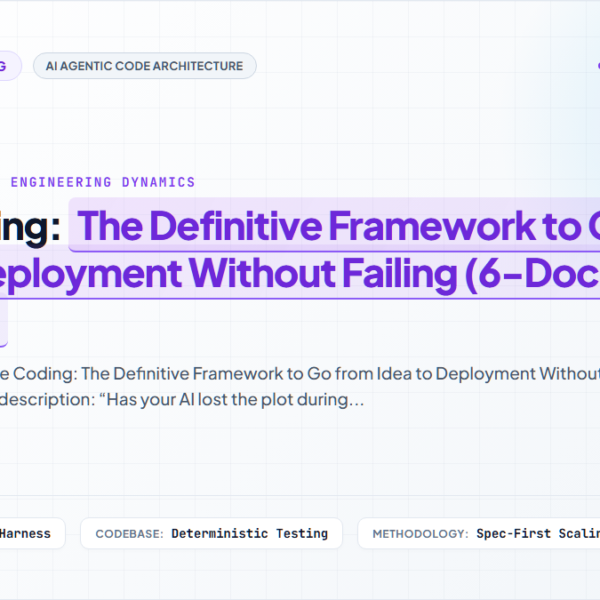The height and width of the screenshot is (600, 600).
Task: Click the chip ending in Harness
Action: tap(33, 533)
